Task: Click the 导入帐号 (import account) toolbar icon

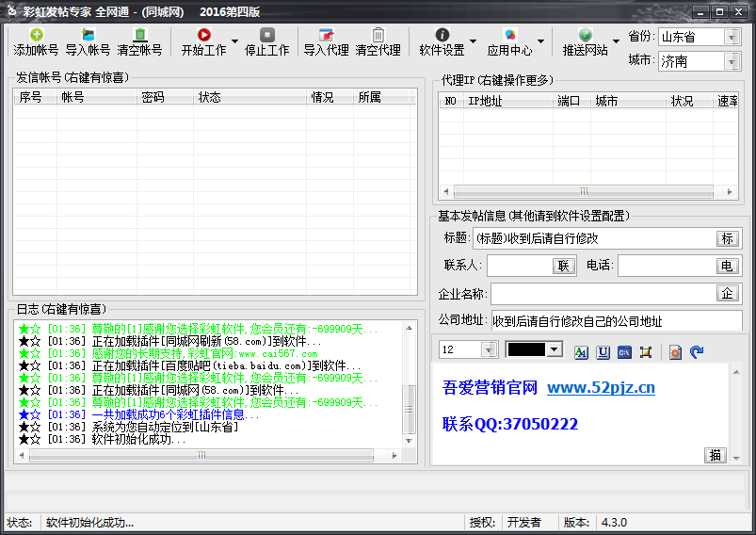Action: 88,41
